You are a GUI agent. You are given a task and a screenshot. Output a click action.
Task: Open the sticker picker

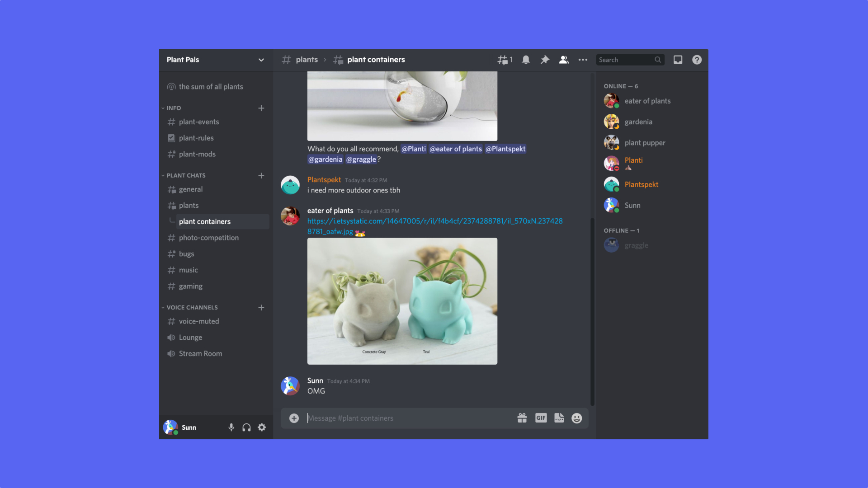(x=559, y=418)
